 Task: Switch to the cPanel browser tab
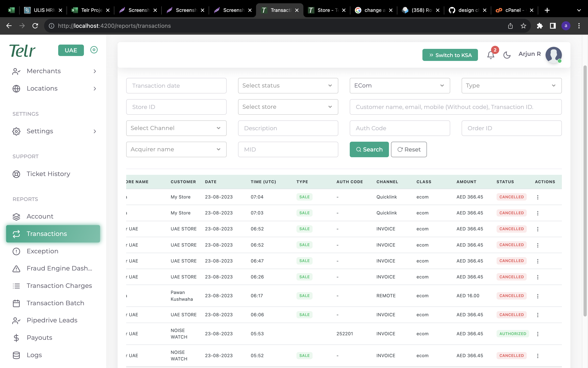[x=515, y=10]
